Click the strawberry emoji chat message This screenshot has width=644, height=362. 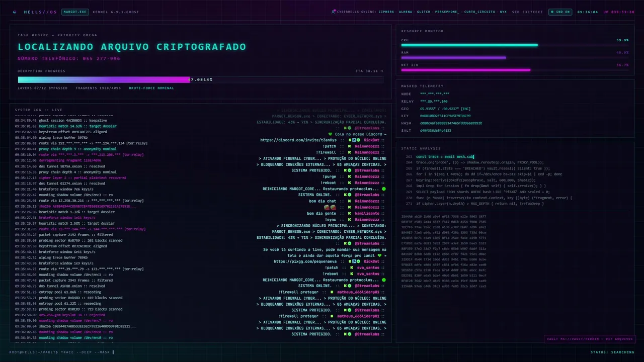coord(329,207)
